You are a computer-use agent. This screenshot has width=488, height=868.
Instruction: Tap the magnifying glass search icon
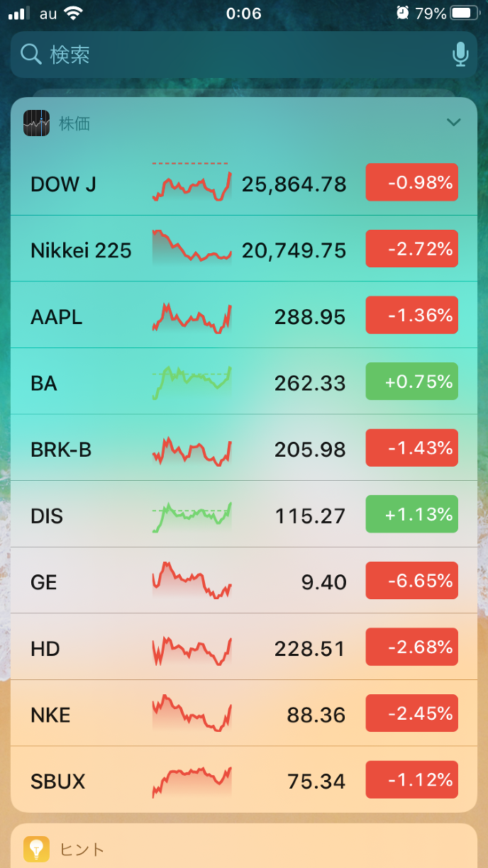coord(31,55)
